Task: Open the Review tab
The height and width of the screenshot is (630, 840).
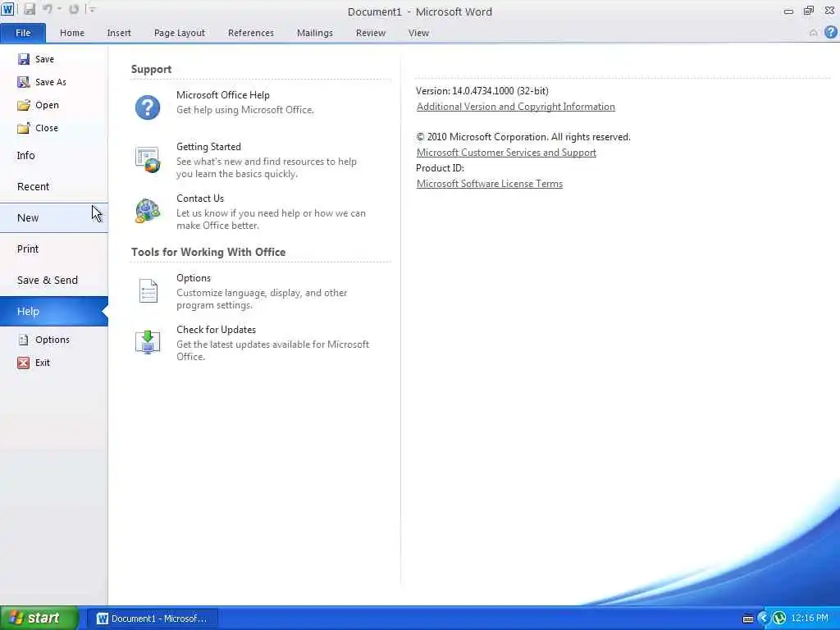Action: coord(371,33)
